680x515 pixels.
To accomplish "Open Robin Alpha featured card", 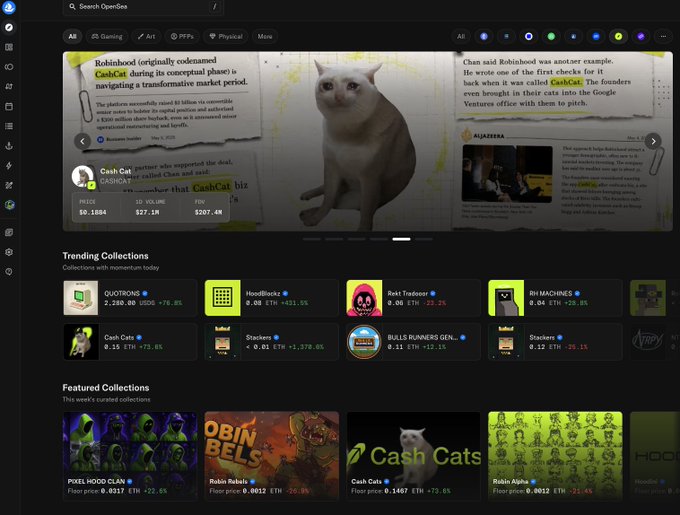I will click(555, 456).
